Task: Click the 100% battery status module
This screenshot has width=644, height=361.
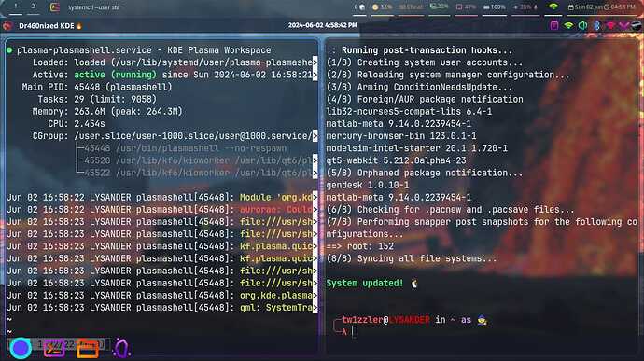Action: [494, 7]
